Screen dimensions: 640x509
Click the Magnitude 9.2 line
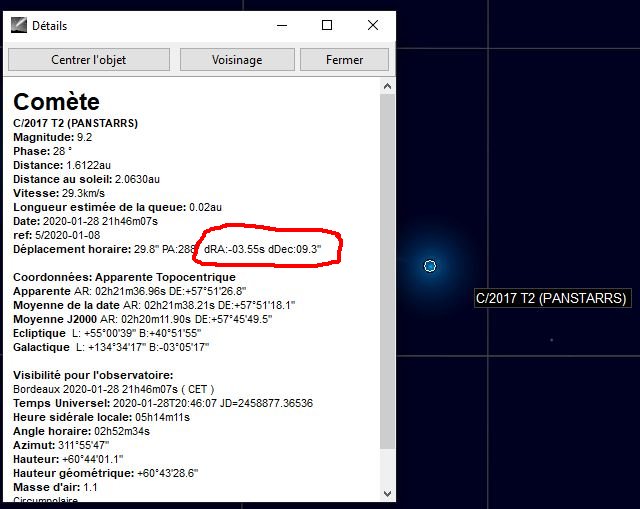(53, 137)
